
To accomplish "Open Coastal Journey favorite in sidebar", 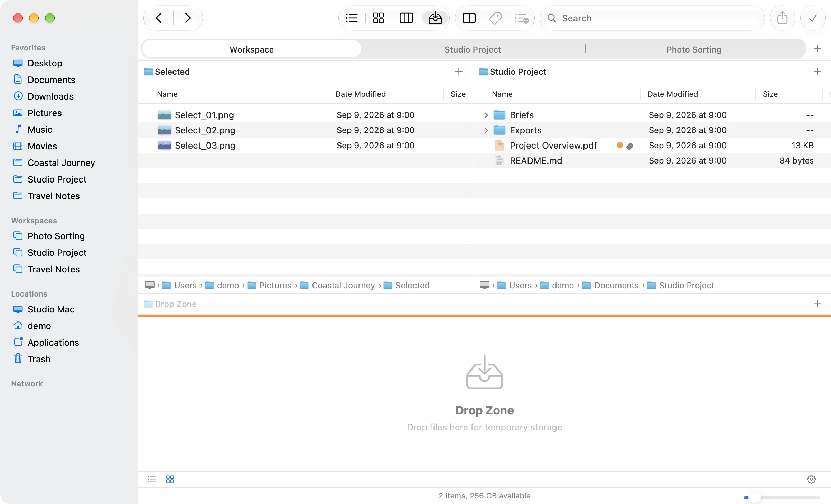I will (61, 163).
